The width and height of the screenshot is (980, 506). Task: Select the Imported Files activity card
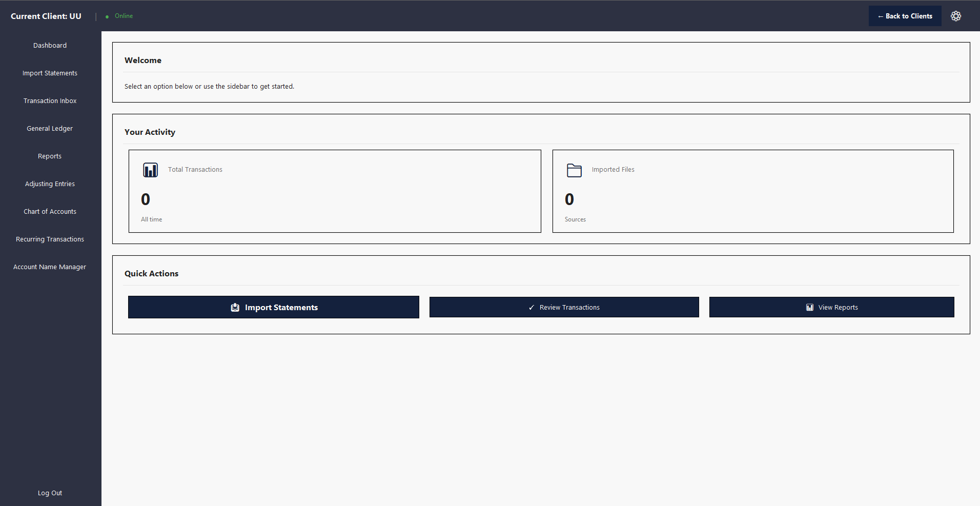click(x=753, y=191)
